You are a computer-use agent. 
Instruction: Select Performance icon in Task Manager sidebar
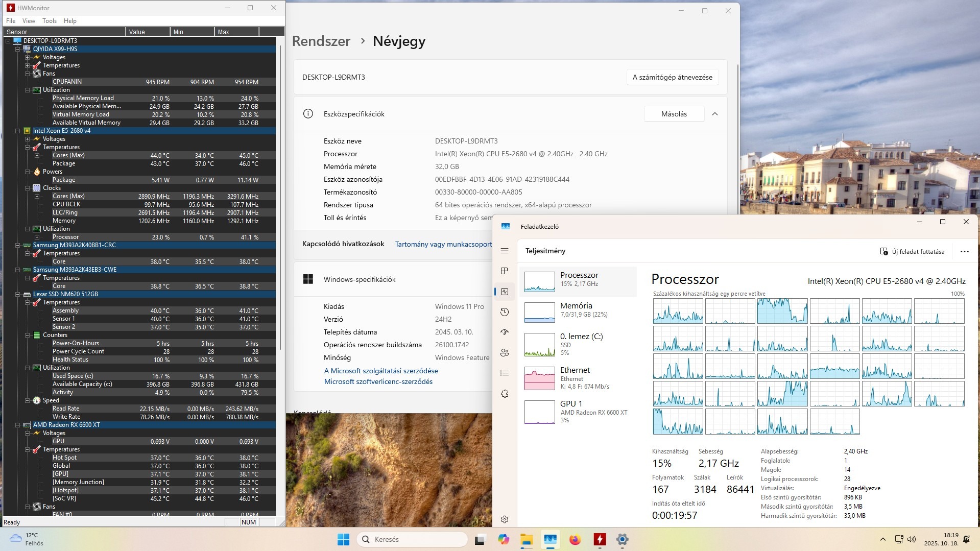(505, 292)
